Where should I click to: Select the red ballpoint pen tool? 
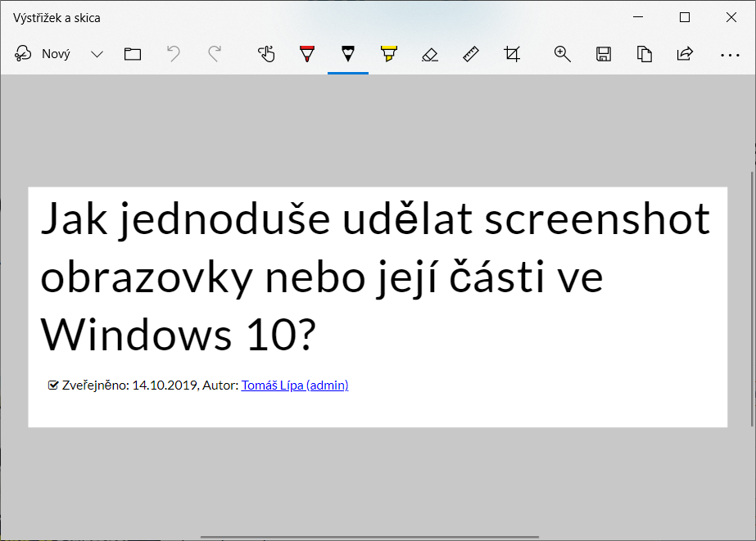click(x=307, y=54)
